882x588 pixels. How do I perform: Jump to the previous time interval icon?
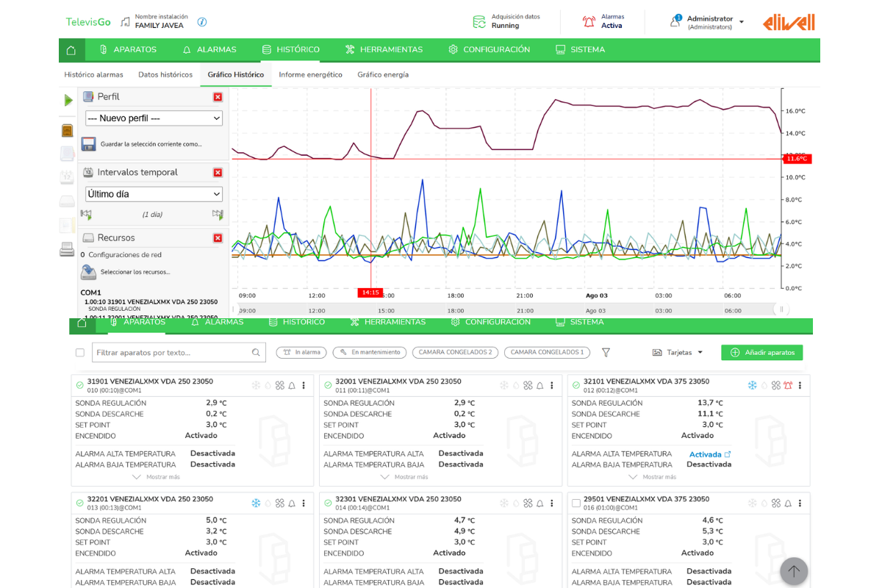pos(86,215)
